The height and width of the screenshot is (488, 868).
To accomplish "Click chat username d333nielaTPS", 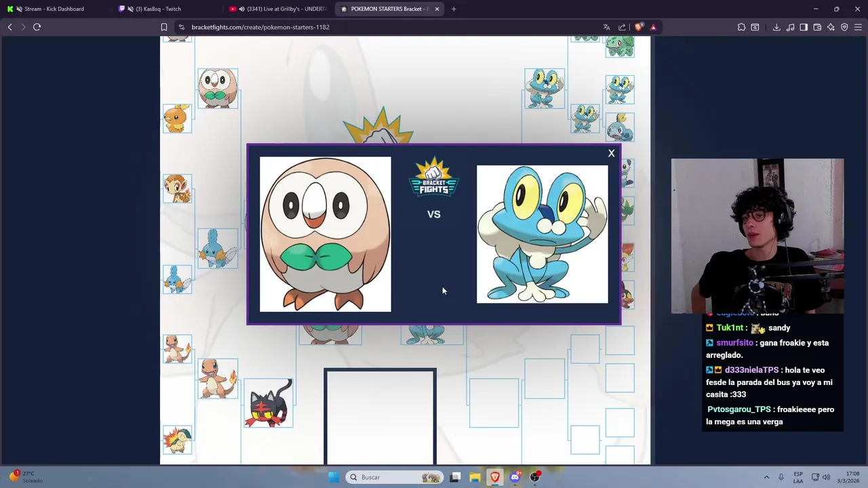I will click(751, 370).
